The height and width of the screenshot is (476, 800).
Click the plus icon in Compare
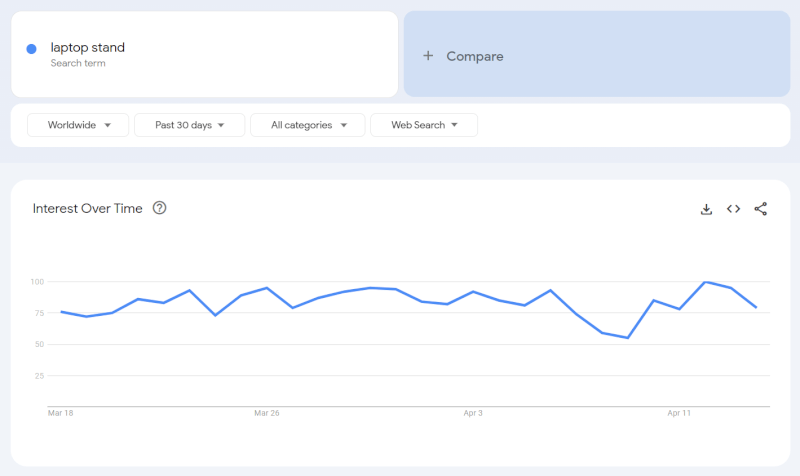[x=428, y=56]
